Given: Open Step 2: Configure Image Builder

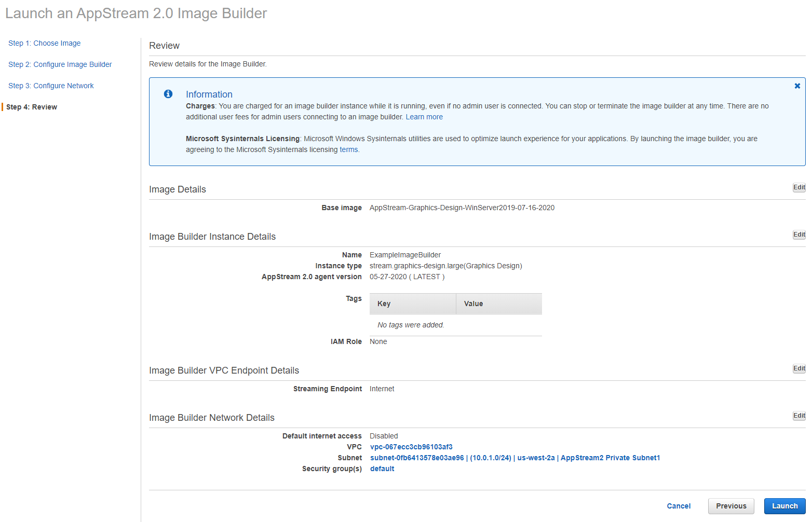Looking at the screenshot, I should (x=60, y=64).
